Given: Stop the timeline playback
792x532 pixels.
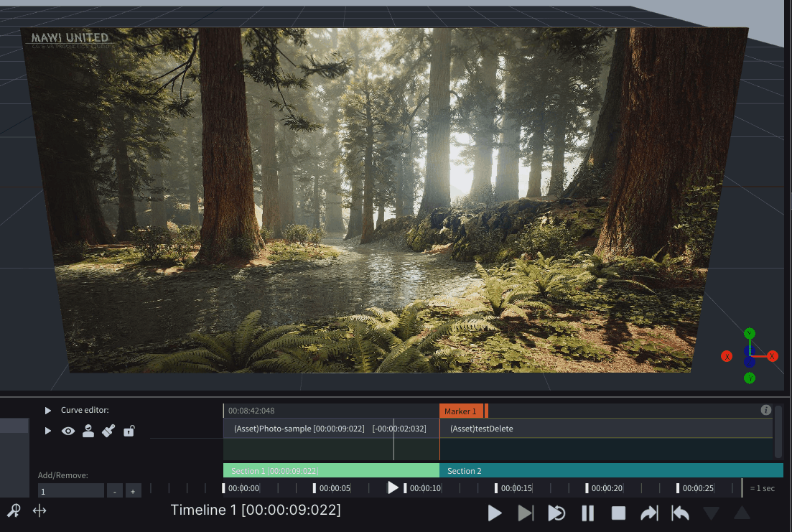Looking at the screenshot, I should [618, 513].
